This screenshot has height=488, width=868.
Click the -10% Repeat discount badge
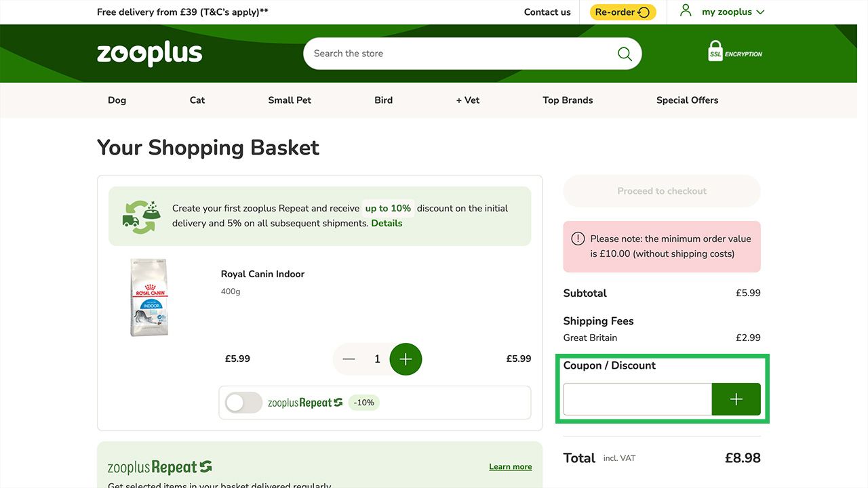[x=365, y=403]
